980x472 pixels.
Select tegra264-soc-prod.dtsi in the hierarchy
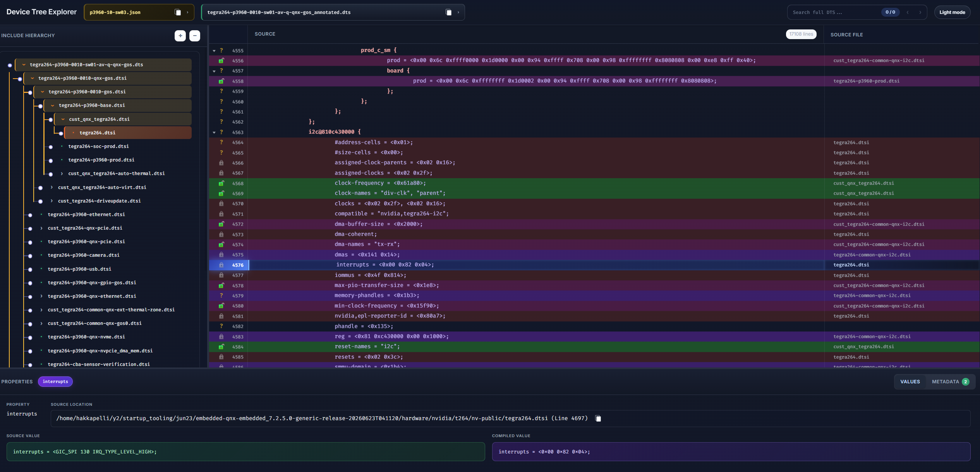click(98, 146)
